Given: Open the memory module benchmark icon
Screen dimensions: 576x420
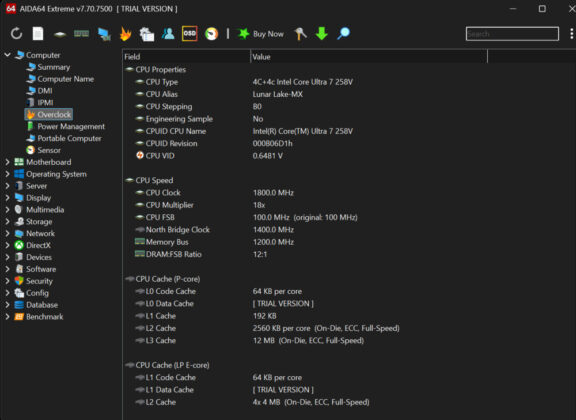Looking at the screenshot, I should tap(82, 34).
